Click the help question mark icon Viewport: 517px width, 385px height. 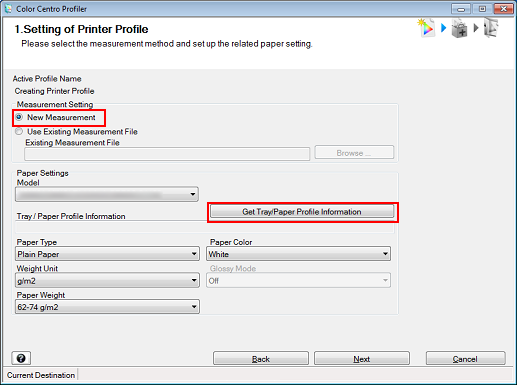[21, 358]
